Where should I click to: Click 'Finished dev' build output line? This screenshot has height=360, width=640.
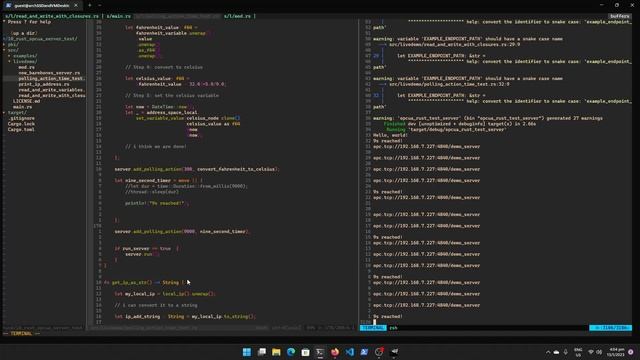pos(460,124)
